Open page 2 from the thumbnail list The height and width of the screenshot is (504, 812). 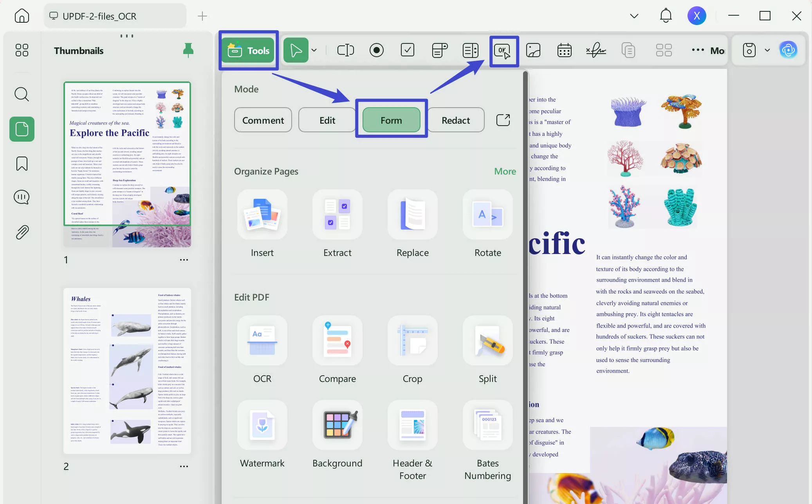pyautogui.click(x=127, y=371)
